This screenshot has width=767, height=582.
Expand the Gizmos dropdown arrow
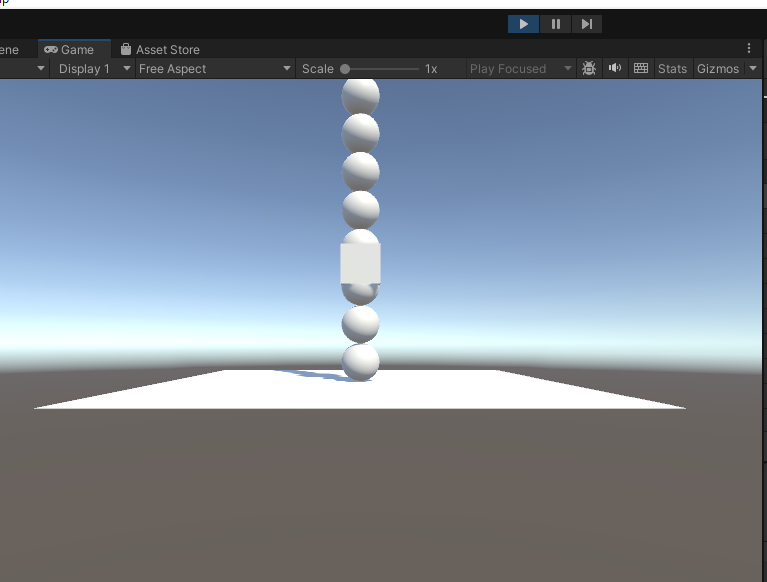(x=753, y=68)
